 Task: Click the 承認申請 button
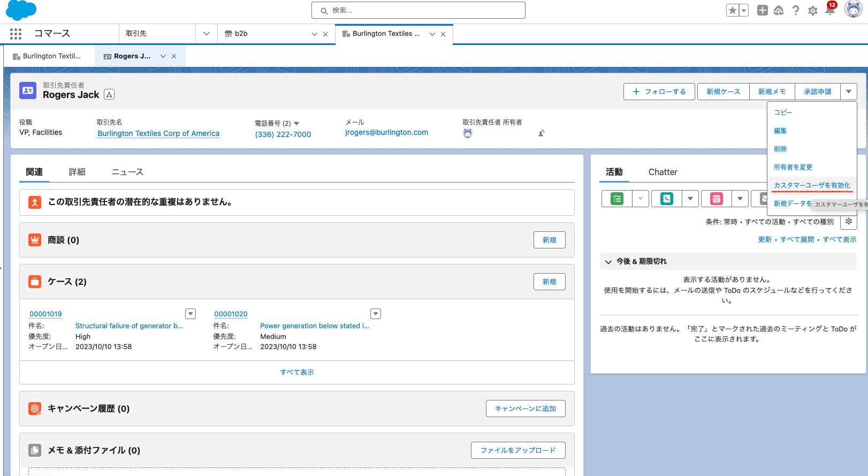point(818,92)
